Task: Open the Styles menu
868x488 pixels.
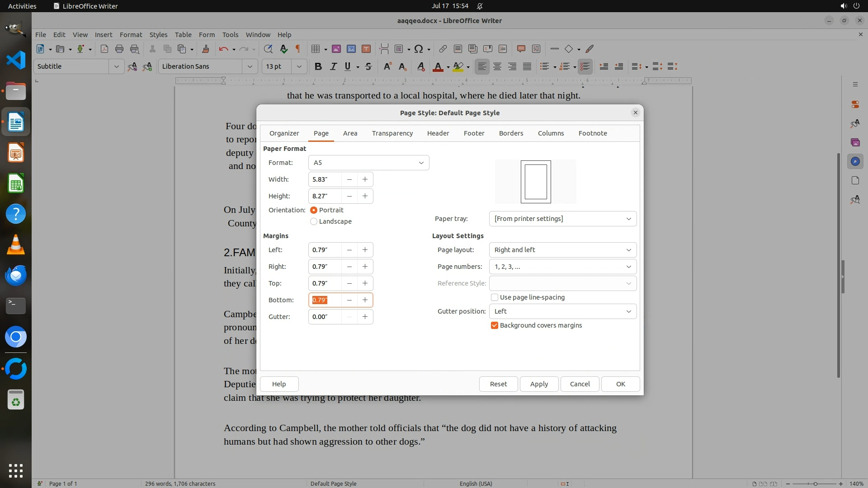Action: (158, 35)
